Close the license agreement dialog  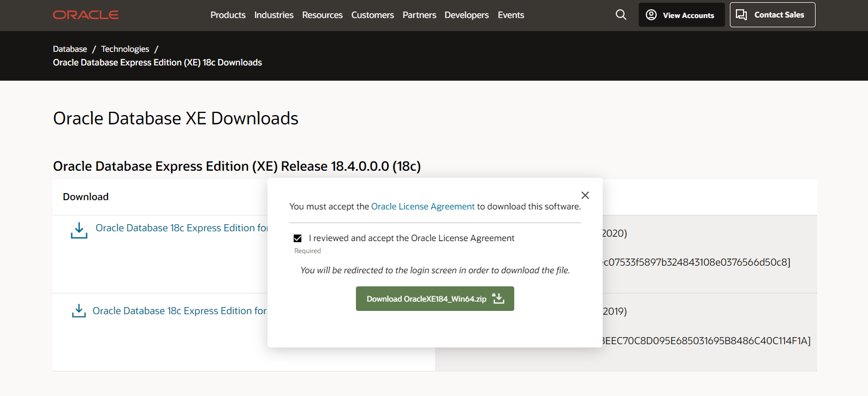(585, 195)
